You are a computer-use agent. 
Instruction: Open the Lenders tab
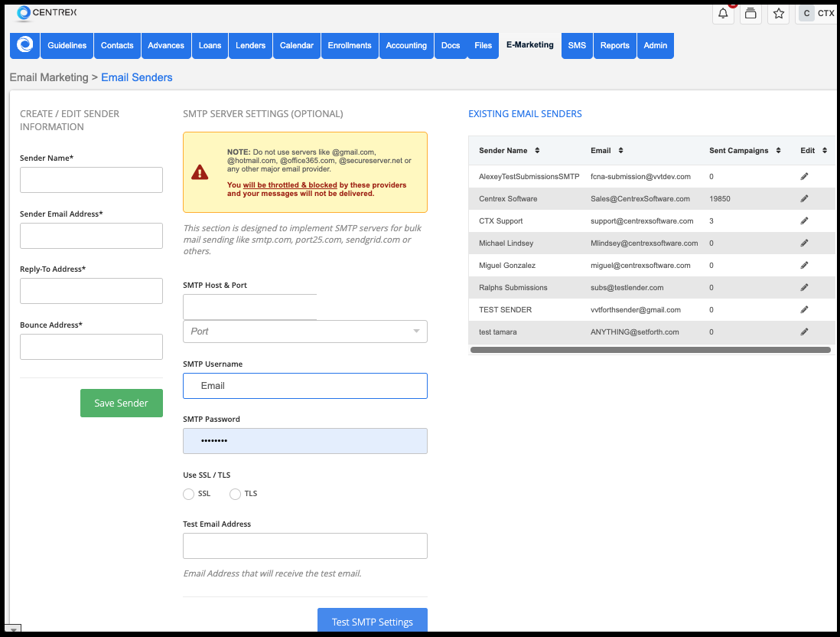(x=250, y=46)
